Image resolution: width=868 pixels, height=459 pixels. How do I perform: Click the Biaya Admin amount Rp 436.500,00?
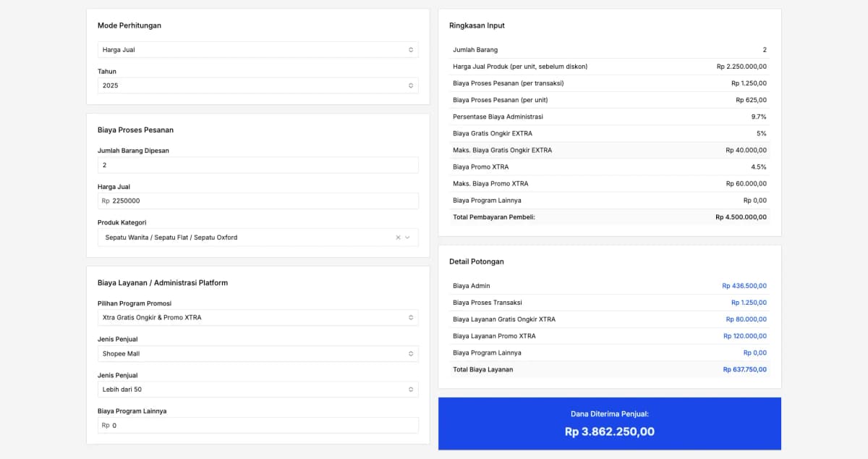point(744,285)
